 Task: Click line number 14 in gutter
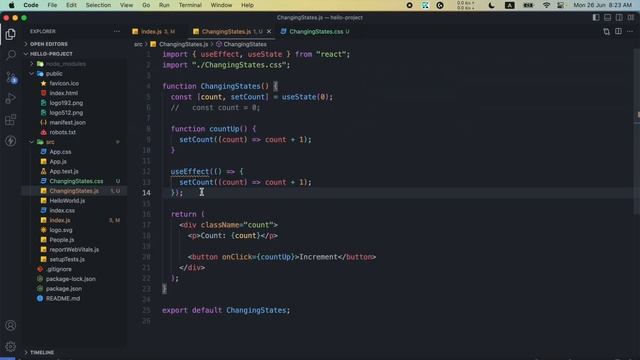146,193
